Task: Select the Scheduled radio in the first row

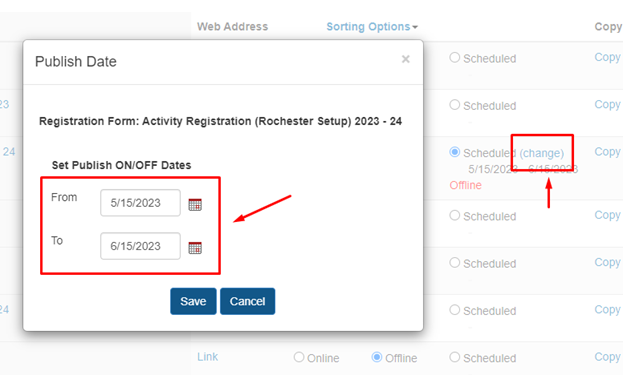Action: click(x=455, y=58)
